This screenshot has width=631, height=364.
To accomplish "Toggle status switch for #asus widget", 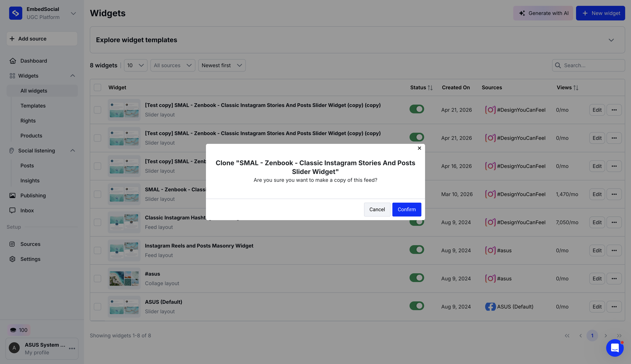I will coord(416,278).
